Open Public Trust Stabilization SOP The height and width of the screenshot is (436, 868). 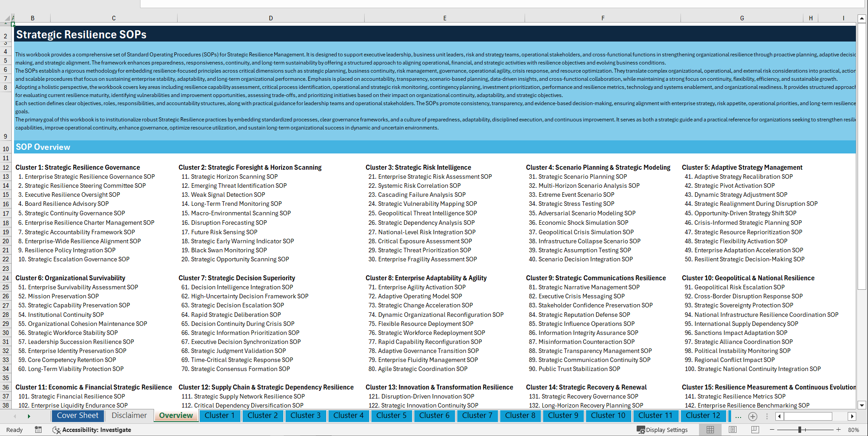click(x=574, y=369)
